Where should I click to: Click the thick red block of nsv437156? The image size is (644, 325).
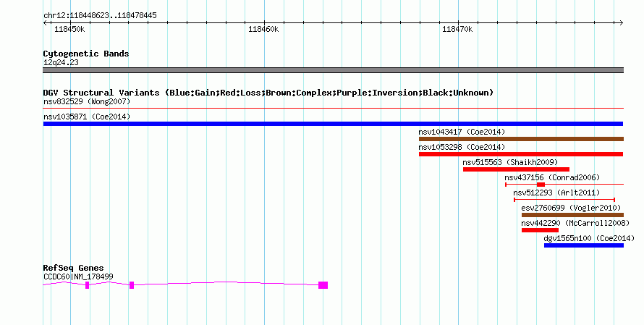click(x=541, y=185)
